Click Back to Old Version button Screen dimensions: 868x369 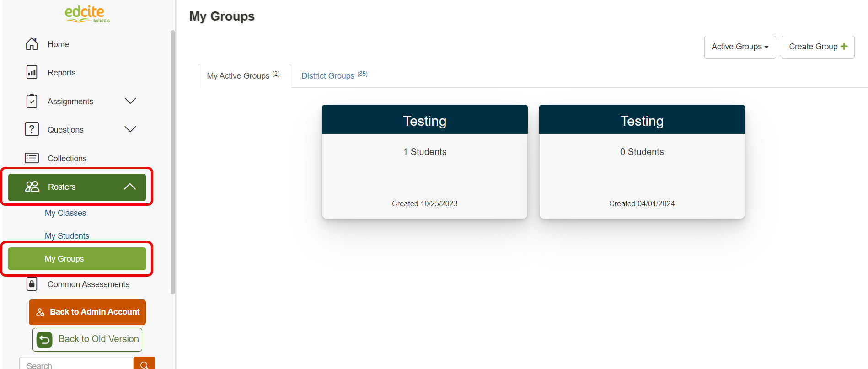tap(87, 340)
